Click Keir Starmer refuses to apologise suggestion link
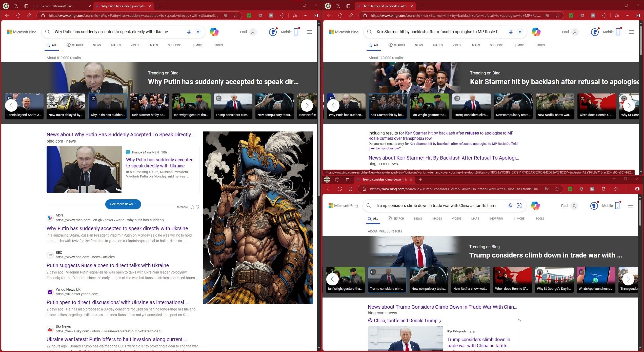The image size is (644, 352). click(441, 136)
